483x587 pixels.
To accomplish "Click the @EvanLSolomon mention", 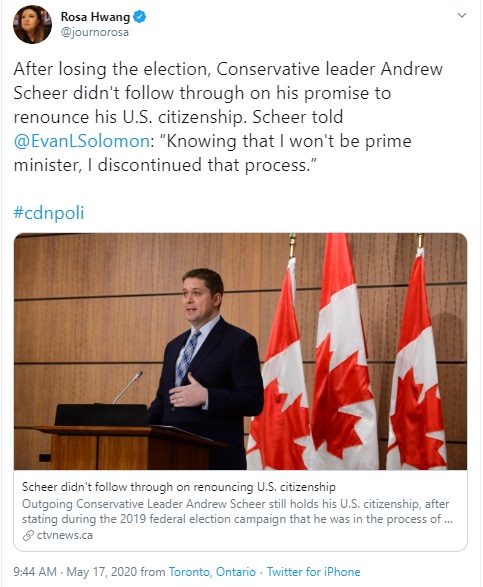I will (82, 142).
